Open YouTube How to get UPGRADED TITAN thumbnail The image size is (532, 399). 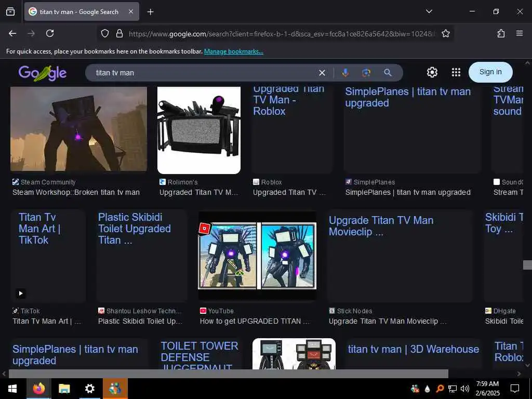point(257,256)
